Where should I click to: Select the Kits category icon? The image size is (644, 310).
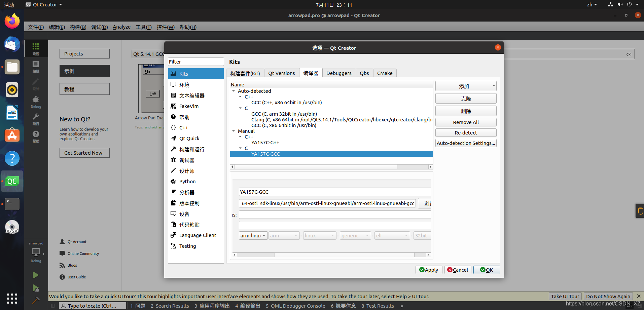click(x=173, y=74)
